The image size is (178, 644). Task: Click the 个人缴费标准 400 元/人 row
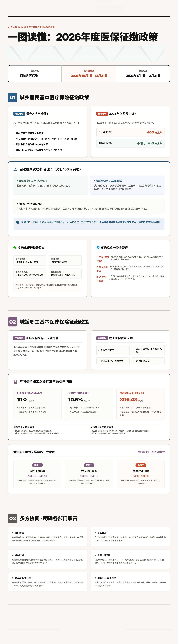(130, 132)
